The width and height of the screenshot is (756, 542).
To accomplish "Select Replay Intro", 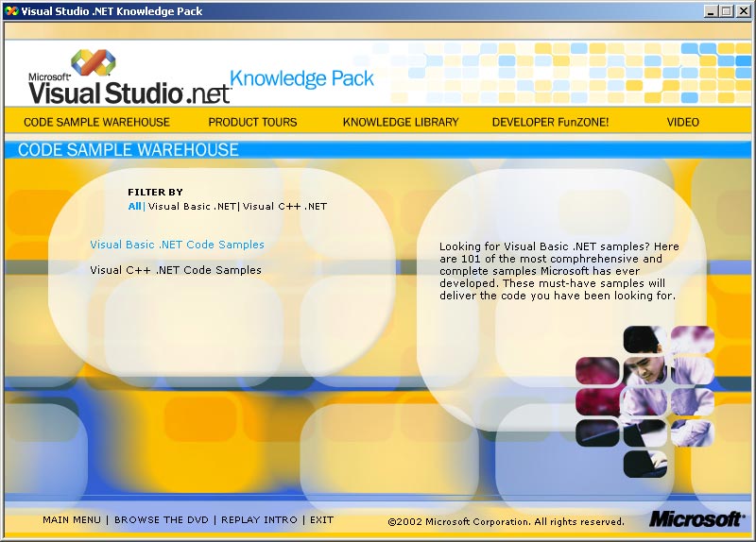I will click(x=259, y=520).
